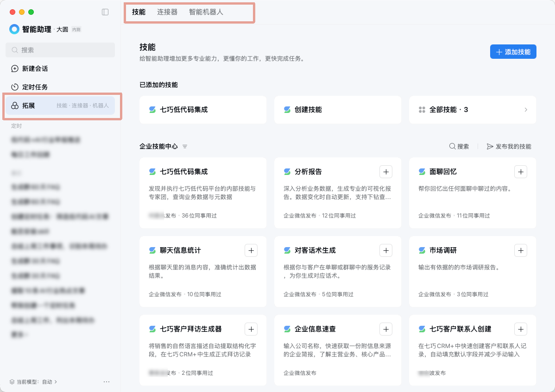Open the added 创建技能 skill card

pos(338,110)
